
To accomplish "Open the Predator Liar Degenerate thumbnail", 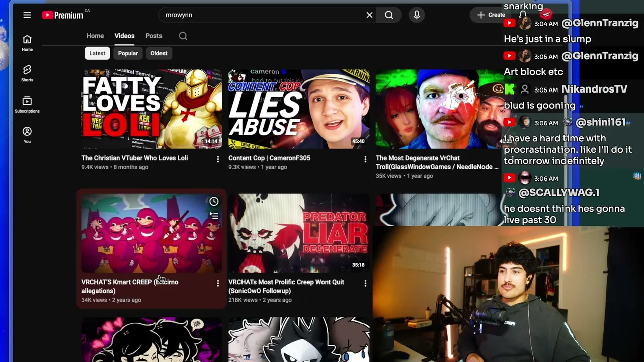I will [x=299, y=233].
